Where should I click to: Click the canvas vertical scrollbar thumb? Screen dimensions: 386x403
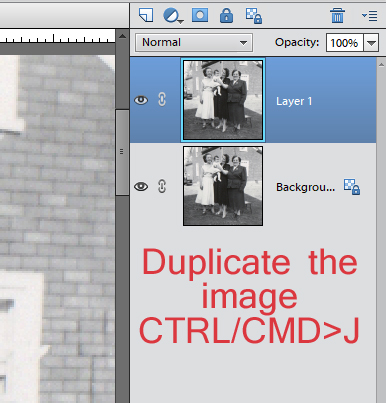(x=122, y=152)
